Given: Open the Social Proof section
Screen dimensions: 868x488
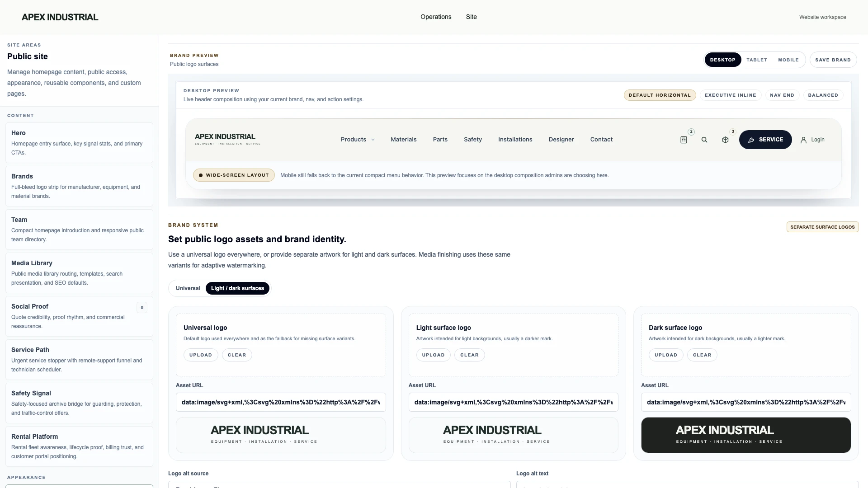Looking at the screenshot, I should tap(79, 316).
